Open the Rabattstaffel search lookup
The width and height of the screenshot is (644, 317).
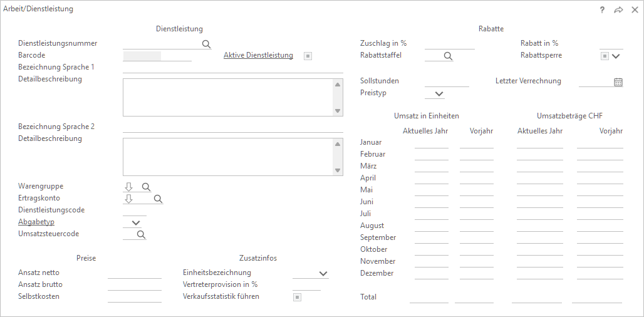pyautogui.click(x=448, y=56)
